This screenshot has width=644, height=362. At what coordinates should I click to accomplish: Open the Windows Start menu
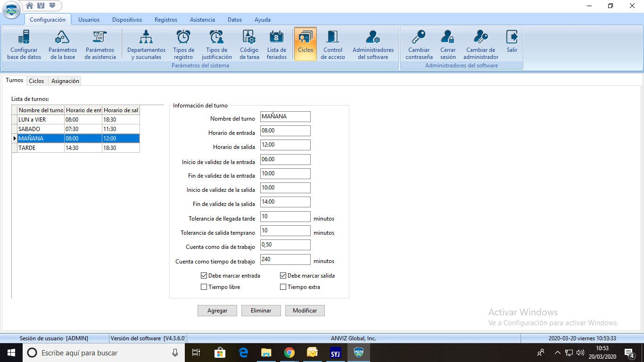(x=11, y=353)
